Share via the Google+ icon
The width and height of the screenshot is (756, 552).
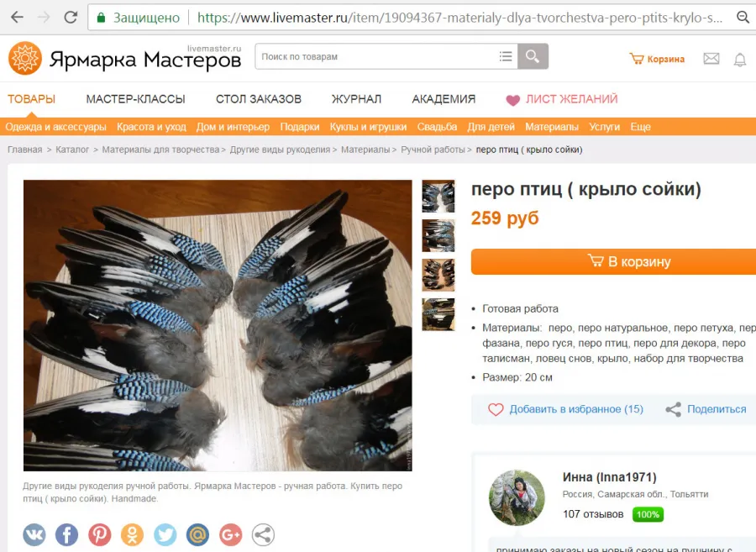230,534
